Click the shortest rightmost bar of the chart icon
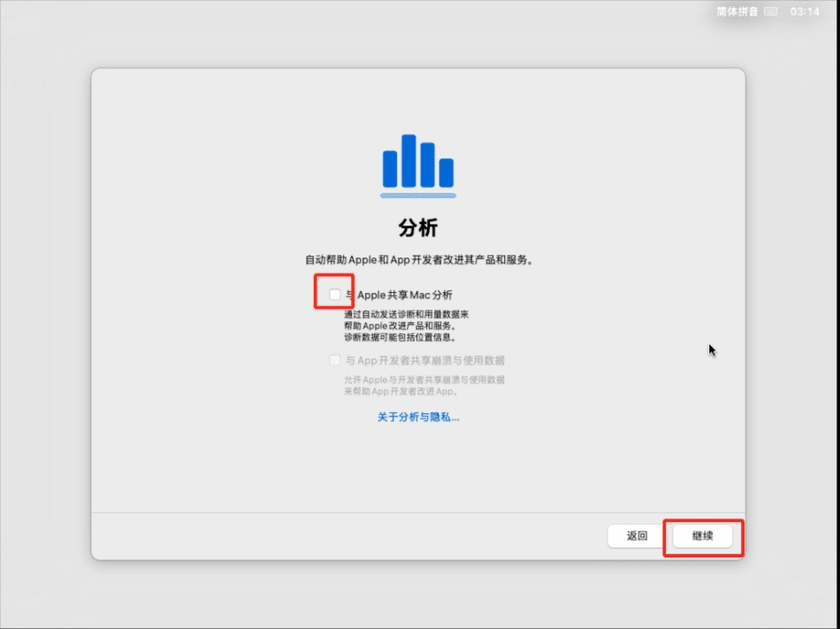This screenshot has height=629, width=840. point(447,173)
